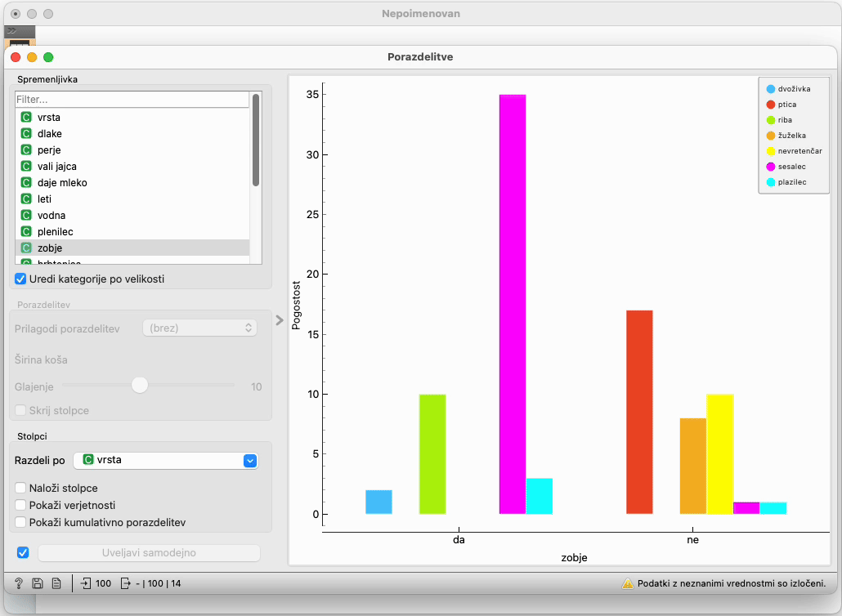
Task: Click the save image floppy disk icon
Action: coord(37,583)
